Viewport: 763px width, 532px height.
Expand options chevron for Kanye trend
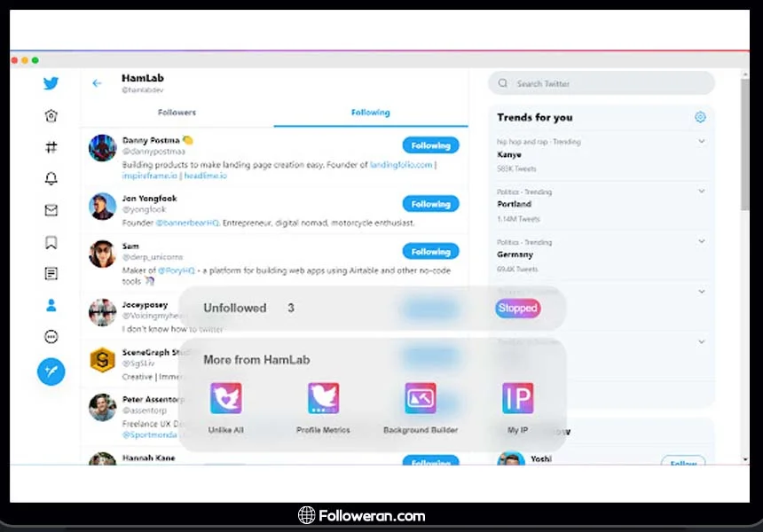(x=702, y=142)
